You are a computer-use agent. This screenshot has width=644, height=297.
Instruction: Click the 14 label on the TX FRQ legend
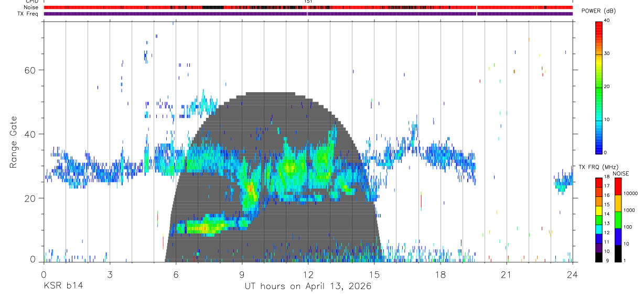(x=607, y=214)
